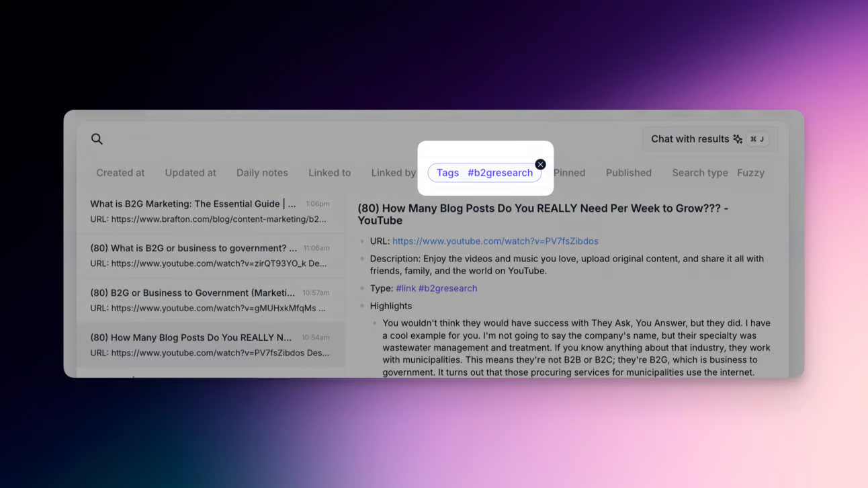The width and height of the screenshot is (868, 488).
Task: Enable the Pinned filter
Action: [x=569, y=172]
